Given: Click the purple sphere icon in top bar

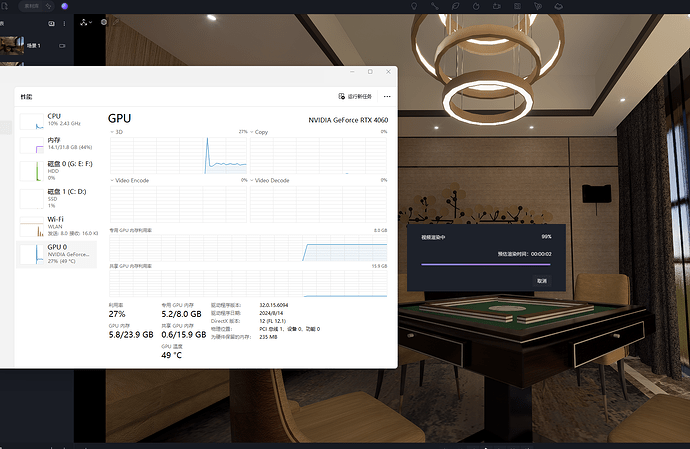Looking at the screenshot, I should [x=65, y=6].
